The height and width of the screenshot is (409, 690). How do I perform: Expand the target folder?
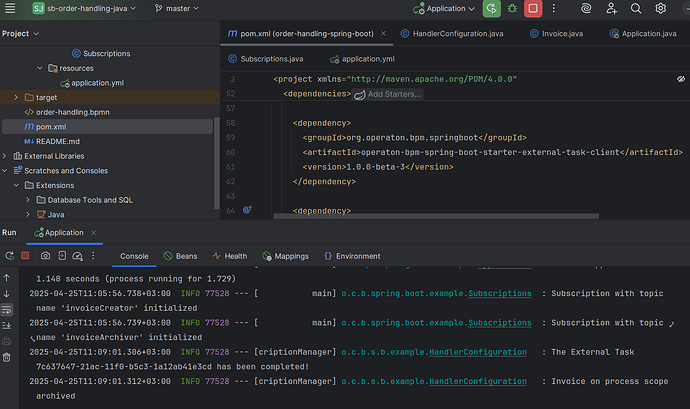[x=16, y=97]
